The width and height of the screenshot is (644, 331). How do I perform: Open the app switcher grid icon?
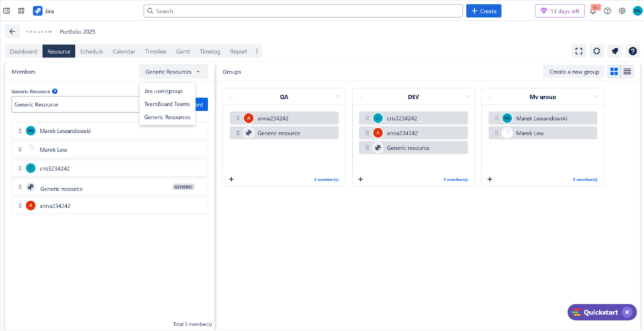pyautogui.click(x=21, y=11)
